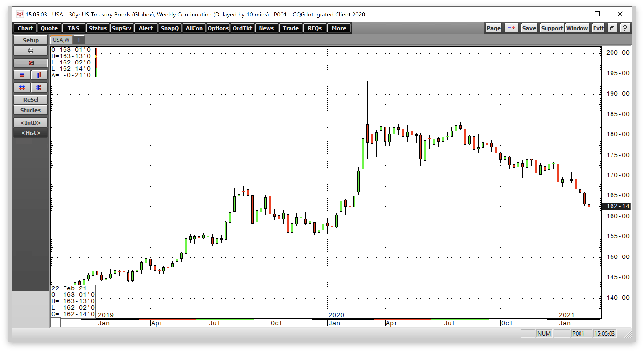Open T&S time and sales
The width and height of the screenshot is (644, 352).
[74, 28]
